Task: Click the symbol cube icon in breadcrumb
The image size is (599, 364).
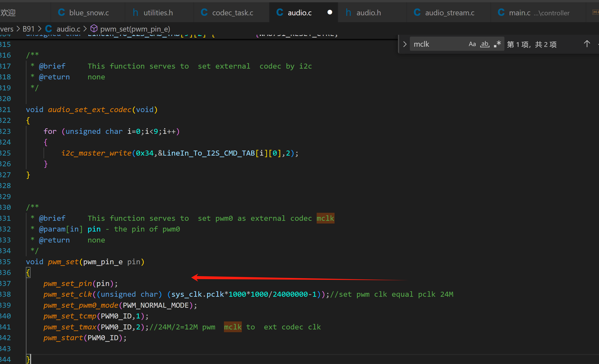Action: 94,29
